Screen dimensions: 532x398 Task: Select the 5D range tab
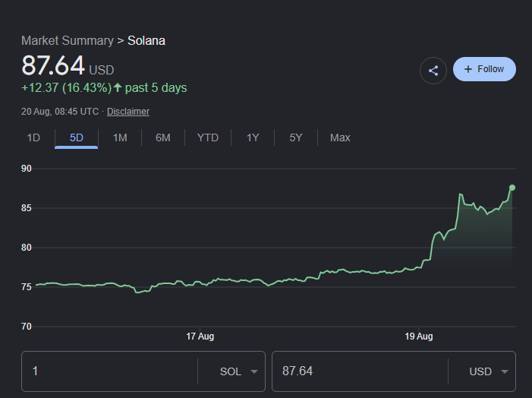[77, 137]
